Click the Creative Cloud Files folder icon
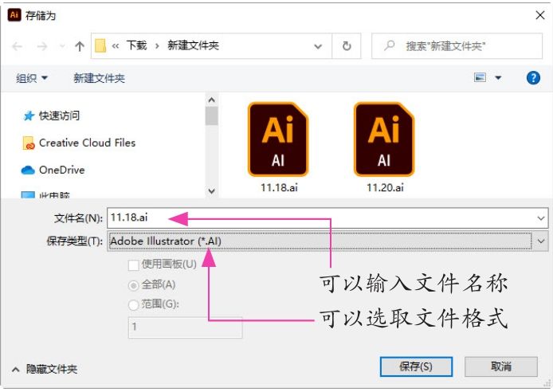 (x=29, y=143)
